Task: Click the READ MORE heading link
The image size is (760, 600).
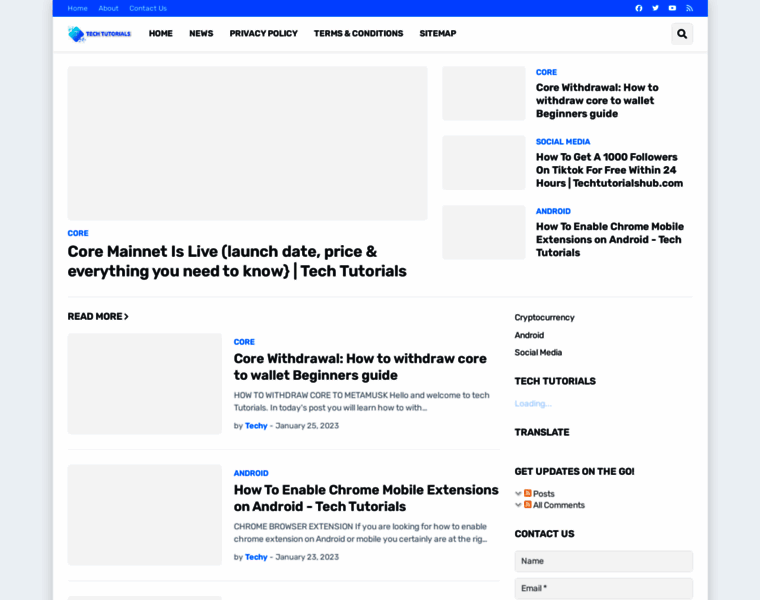Action: tap(98, 316)
